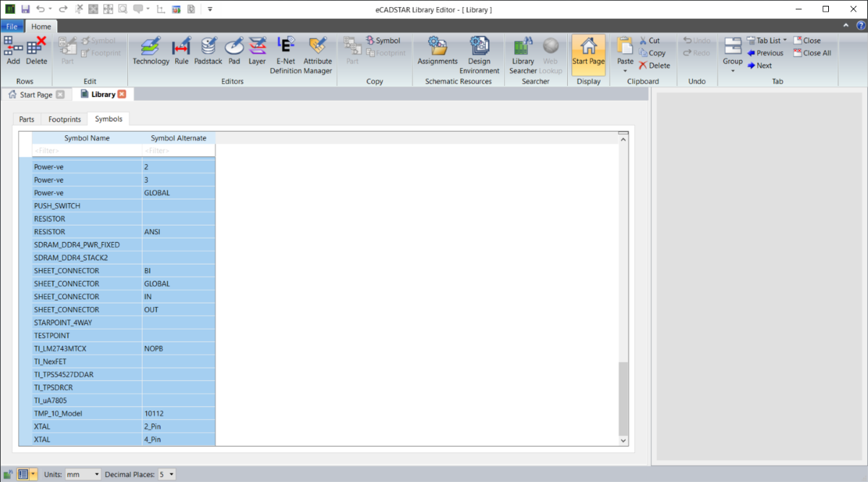868x482 pixels.
Task: Switch to the Parts tab
Action: [27, 119]
